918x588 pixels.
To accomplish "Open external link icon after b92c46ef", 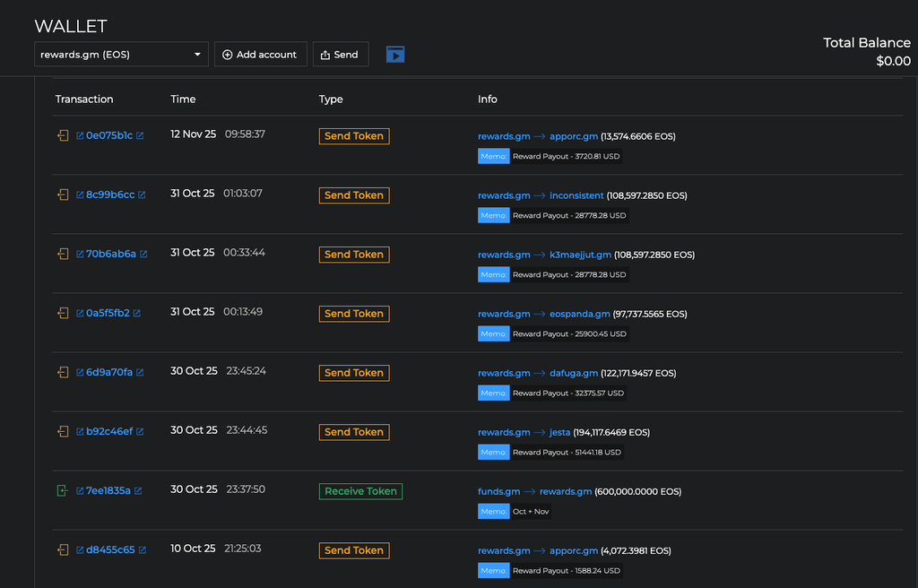I will click(x=140, y=431).
